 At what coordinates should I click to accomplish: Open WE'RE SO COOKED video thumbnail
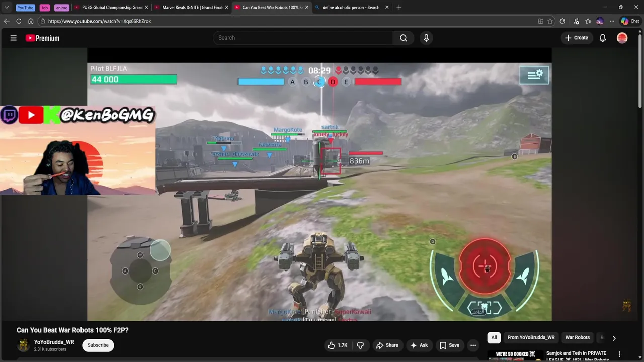[x=516, y=356]
